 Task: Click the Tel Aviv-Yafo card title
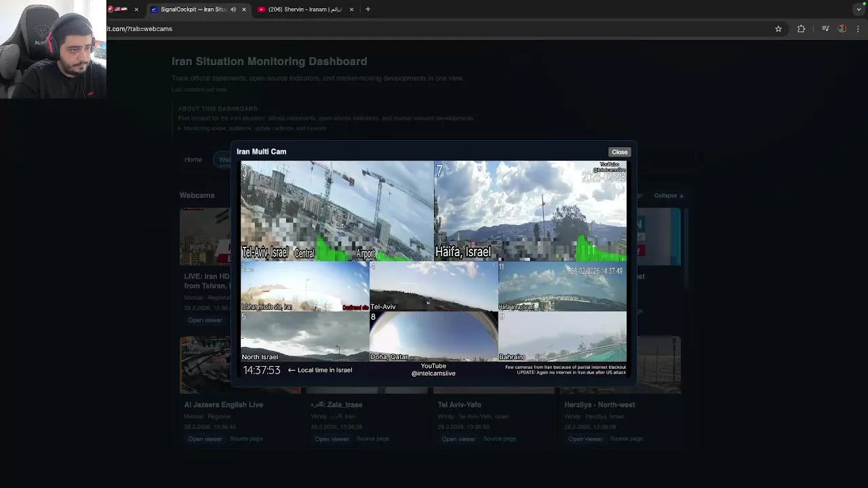pyautogui.click(x=459, y=405)
